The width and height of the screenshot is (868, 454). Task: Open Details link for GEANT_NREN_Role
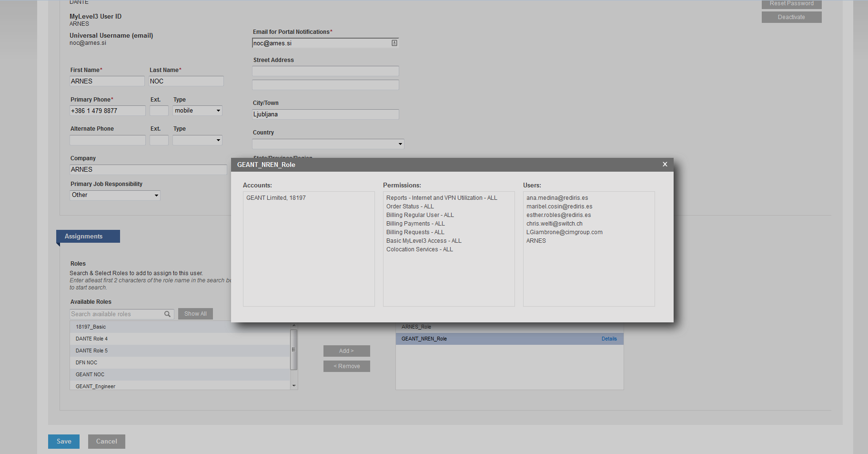(x=609, y=339)
